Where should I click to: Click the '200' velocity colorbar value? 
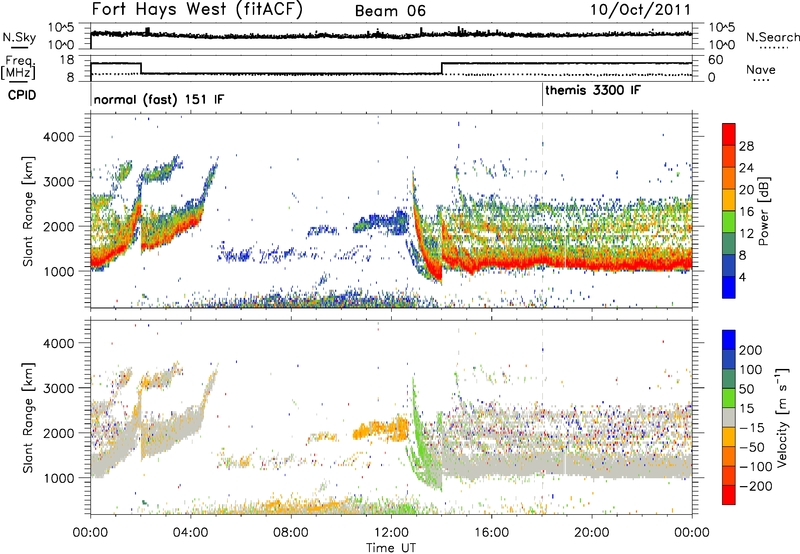(751, 350)
